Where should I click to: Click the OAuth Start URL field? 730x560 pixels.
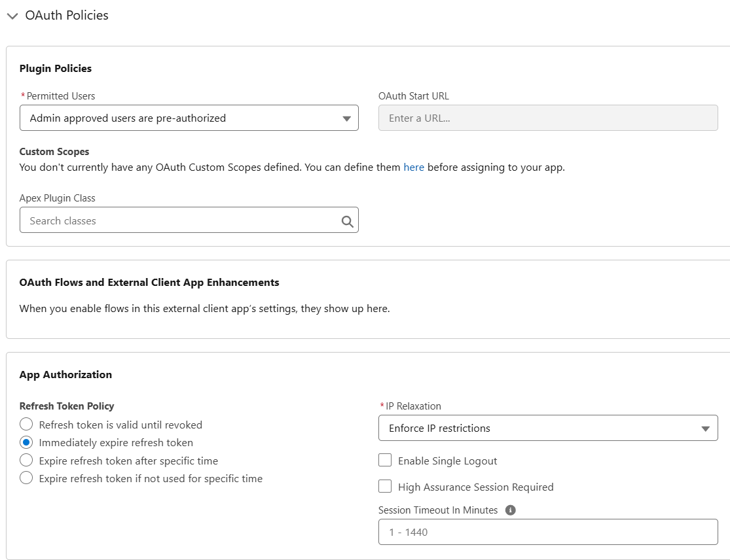(548, 118)
